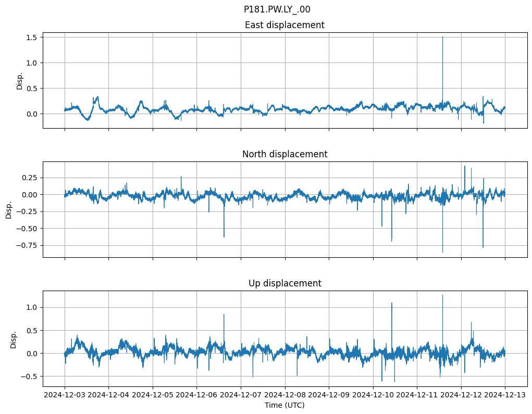Click the North plot's Disp. y-axis label
The height and width of the screenshot is (414, 532).
(x=9, y=209)
